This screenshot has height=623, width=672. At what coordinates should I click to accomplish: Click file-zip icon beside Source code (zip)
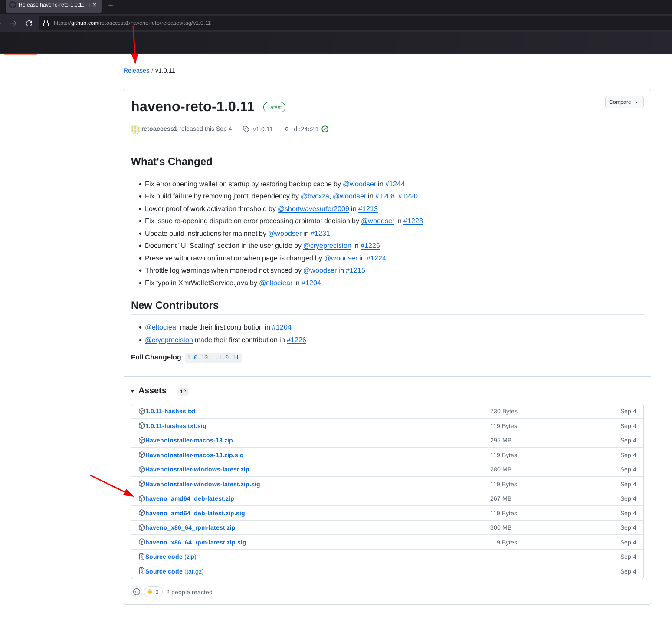click(141, 557)
